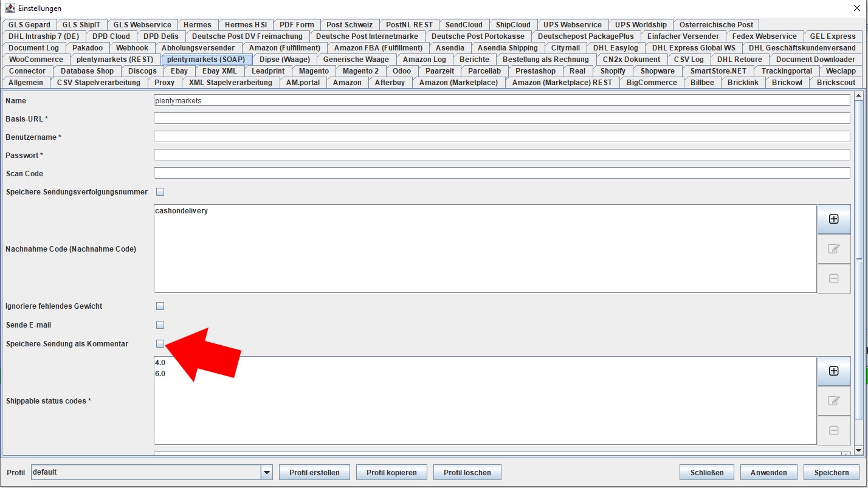868x488 pixels.
Task: Click the edit icon beside Shippable status codes
Action: coord(833,400)
